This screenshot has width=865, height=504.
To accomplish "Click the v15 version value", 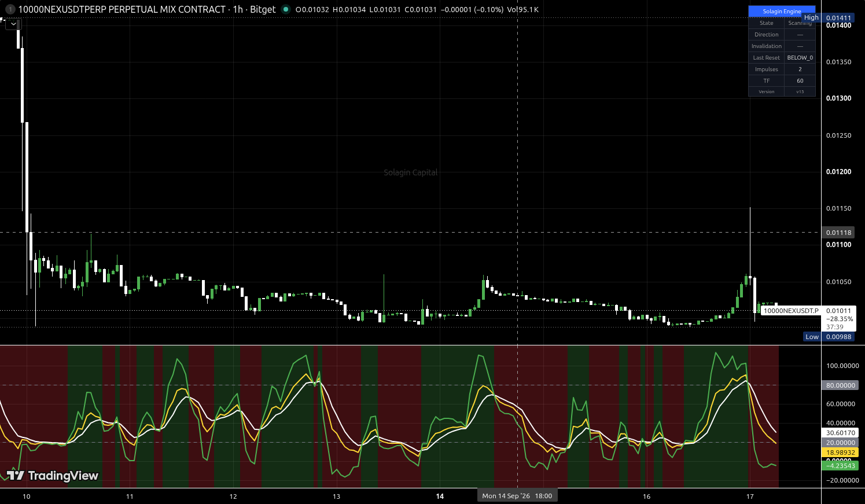I will 800,91.
